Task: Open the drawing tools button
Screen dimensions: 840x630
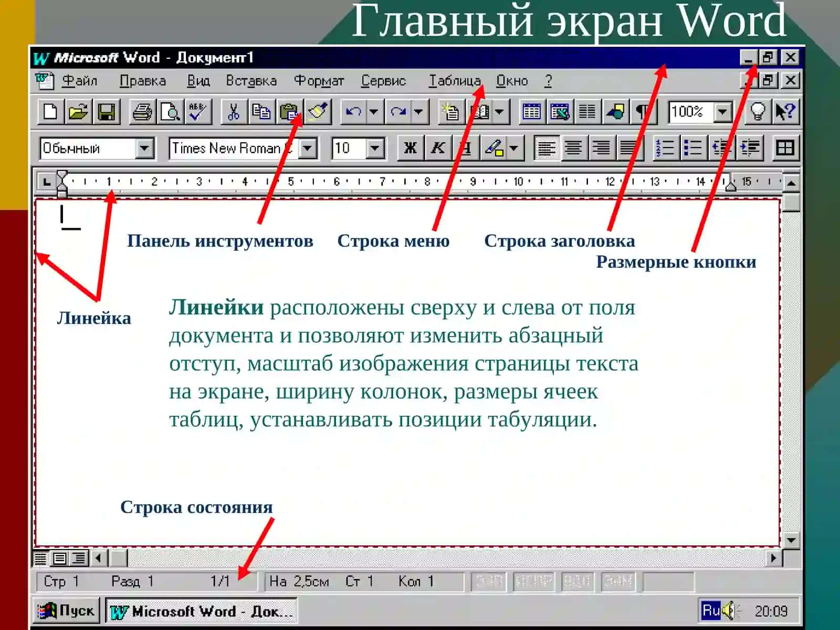Action: (615, 112)
